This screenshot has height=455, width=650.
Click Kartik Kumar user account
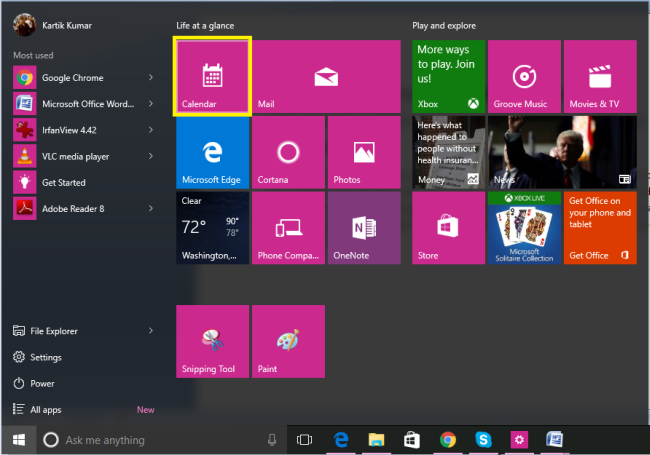[x=53, y=25]
